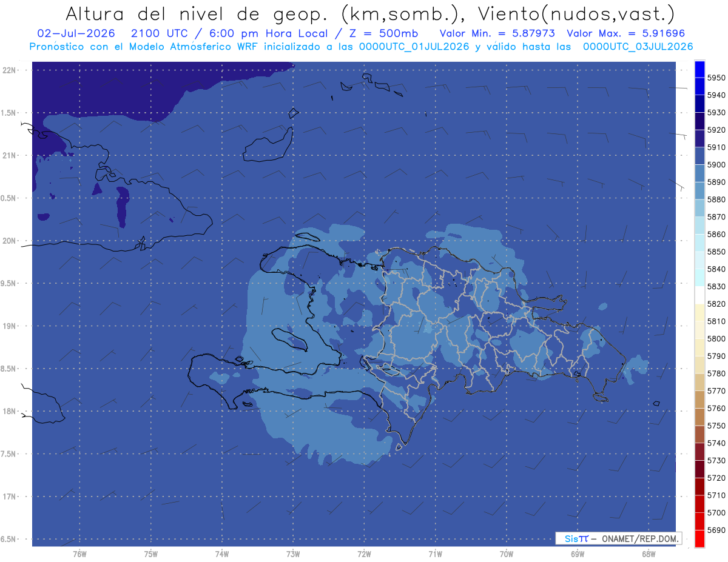
Task: Click the '5880' colorbar value
Action: (716, 199)
